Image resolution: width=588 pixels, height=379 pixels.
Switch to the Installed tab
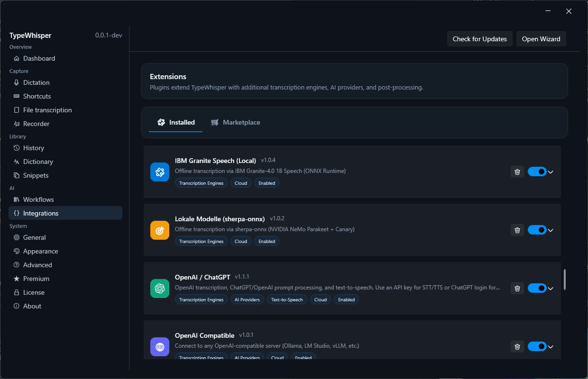click(x=176, y=122)
